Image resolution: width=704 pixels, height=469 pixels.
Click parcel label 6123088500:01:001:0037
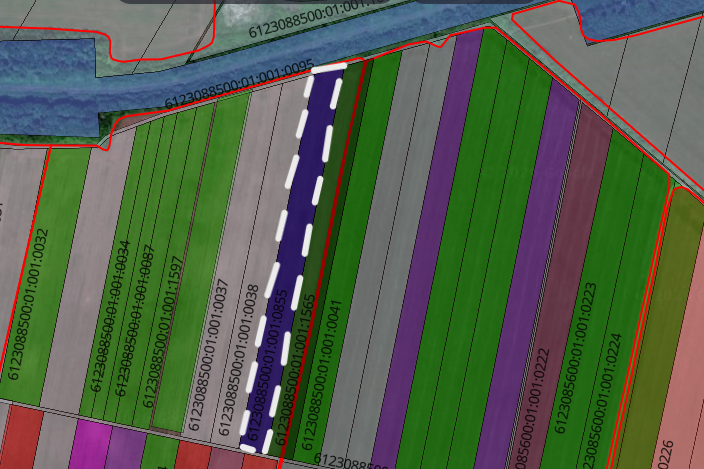click(x=208, y=355)
